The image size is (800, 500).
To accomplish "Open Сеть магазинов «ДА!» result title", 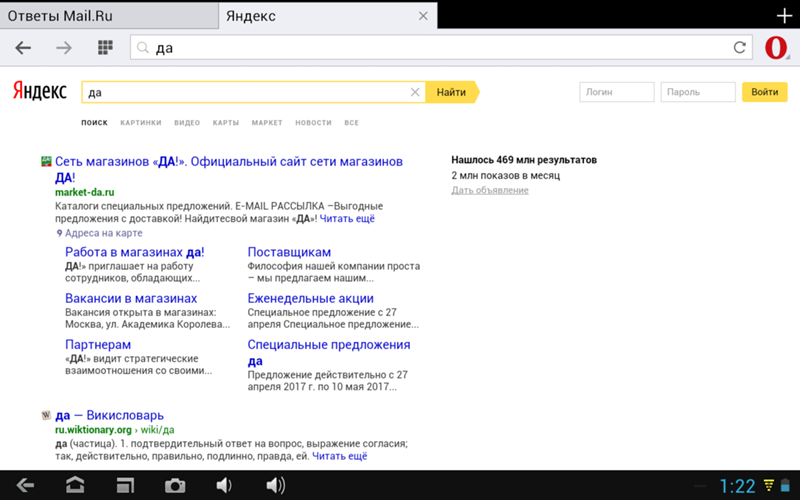I will 229,169.
